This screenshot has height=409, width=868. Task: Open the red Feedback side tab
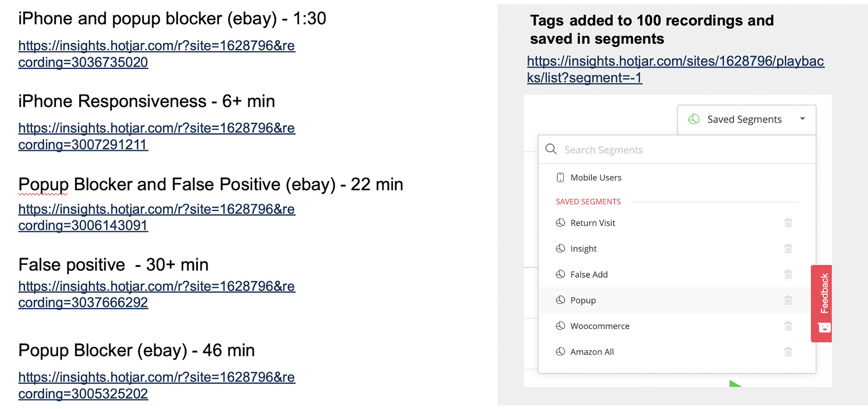pyautogui.click(x=822, y=302)
